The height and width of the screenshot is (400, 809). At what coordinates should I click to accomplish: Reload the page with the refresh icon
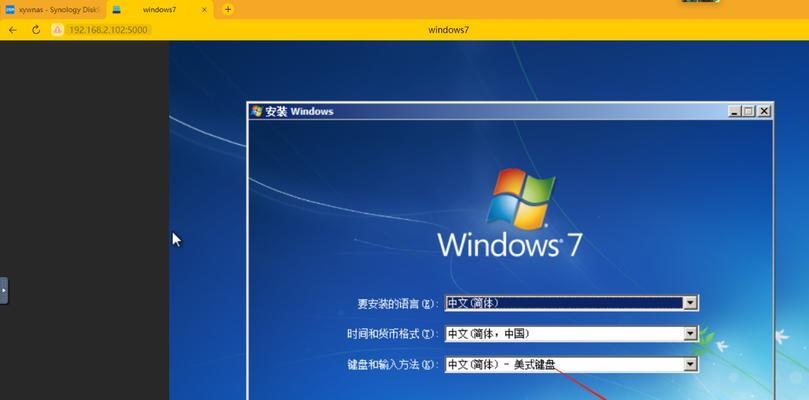click(x=36, y=30)
